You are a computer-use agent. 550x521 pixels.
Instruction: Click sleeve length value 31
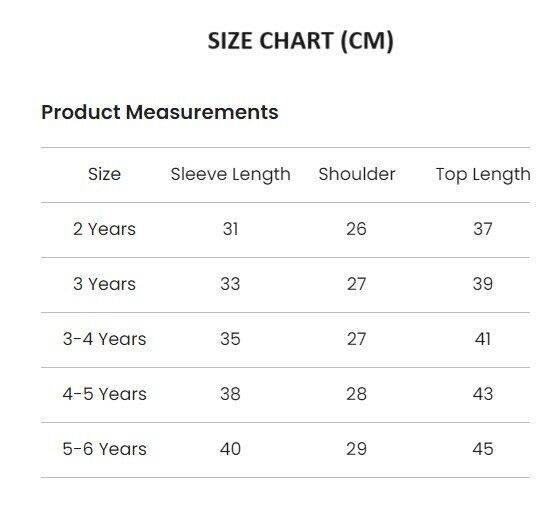[230, 229]
